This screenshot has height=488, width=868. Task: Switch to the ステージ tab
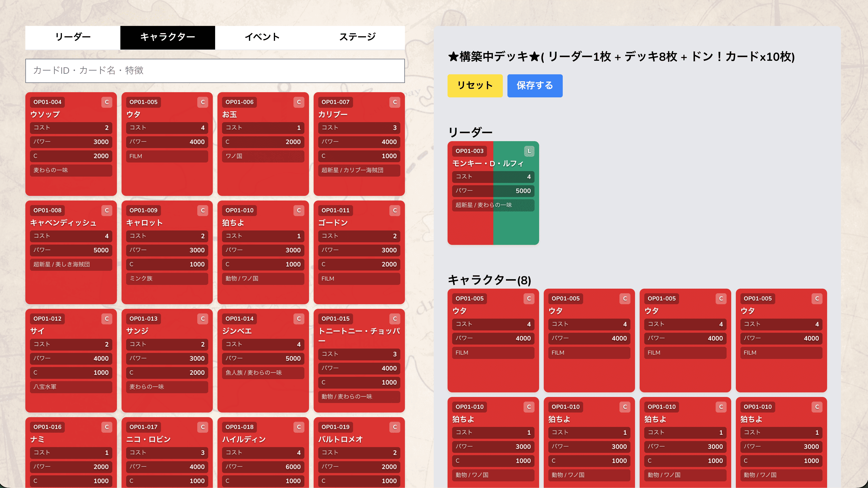[x=358, y=37]
